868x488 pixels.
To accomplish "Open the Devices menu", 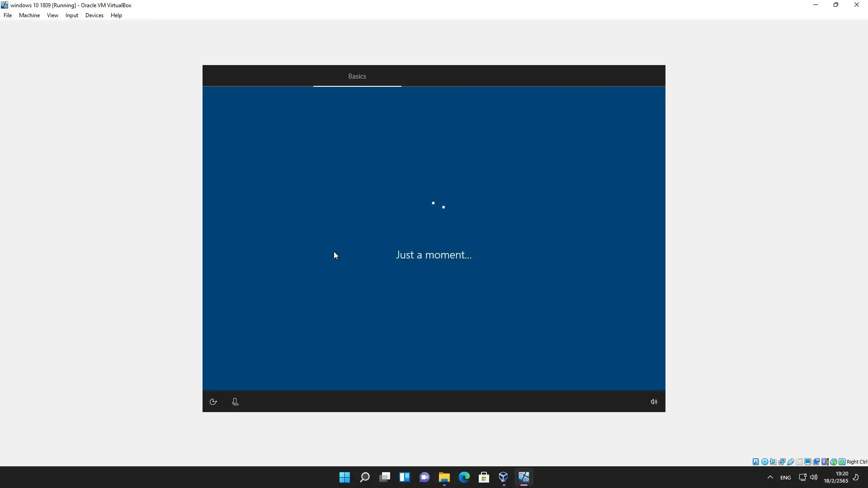I will [94, 15].
